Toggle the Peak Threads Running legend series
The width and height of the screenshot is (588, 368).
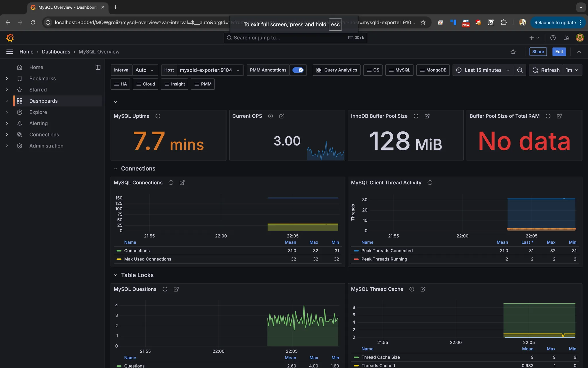384,259
